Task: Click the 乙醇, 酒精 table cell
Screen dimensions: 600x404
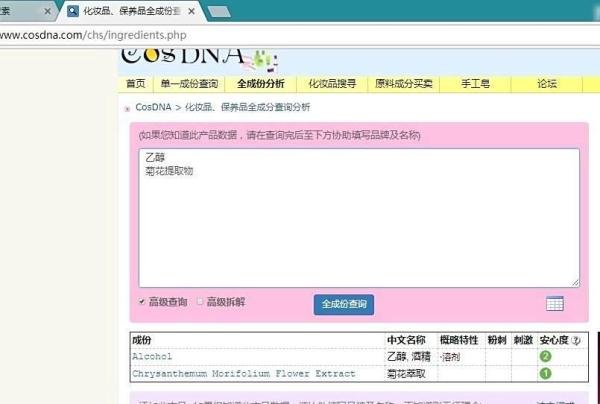Action: [409, 357]
